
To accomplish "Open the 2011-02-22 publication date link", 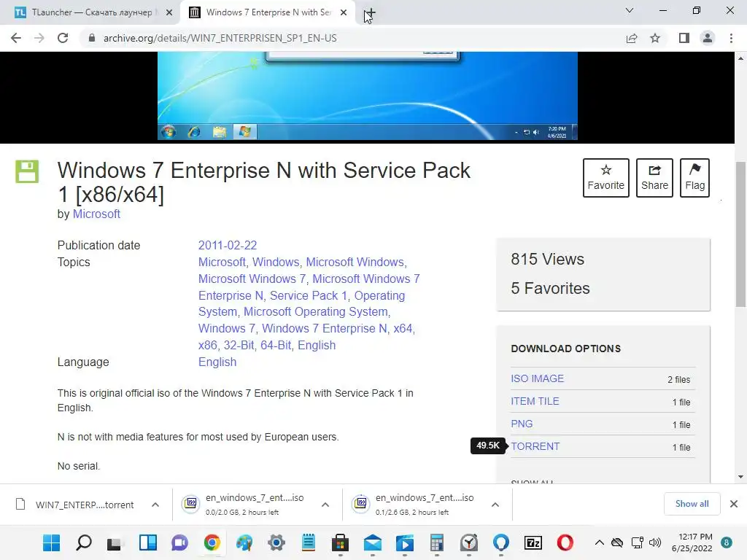I will tap(228, 245).
